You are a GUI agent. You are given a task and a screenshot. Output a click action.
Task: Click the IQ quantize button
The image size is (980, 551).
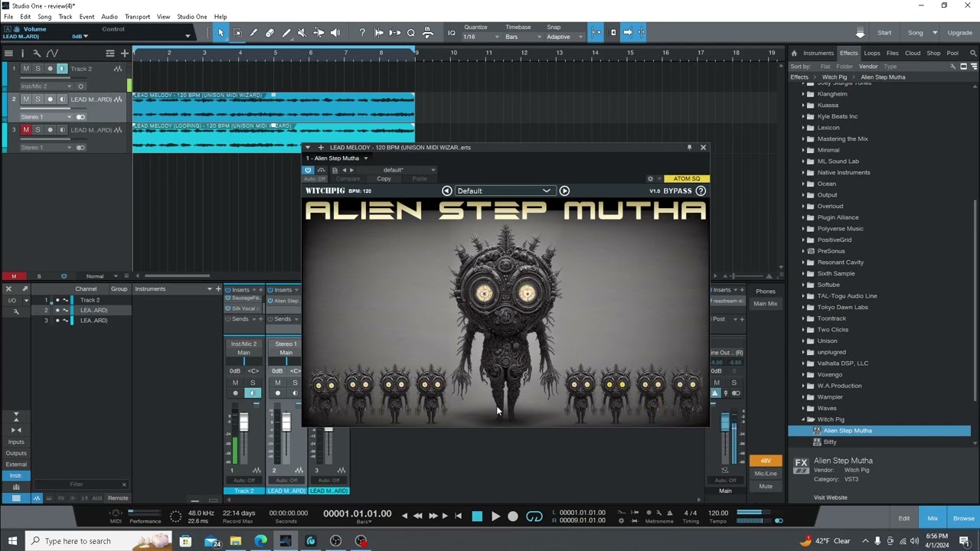click(452, 33)
